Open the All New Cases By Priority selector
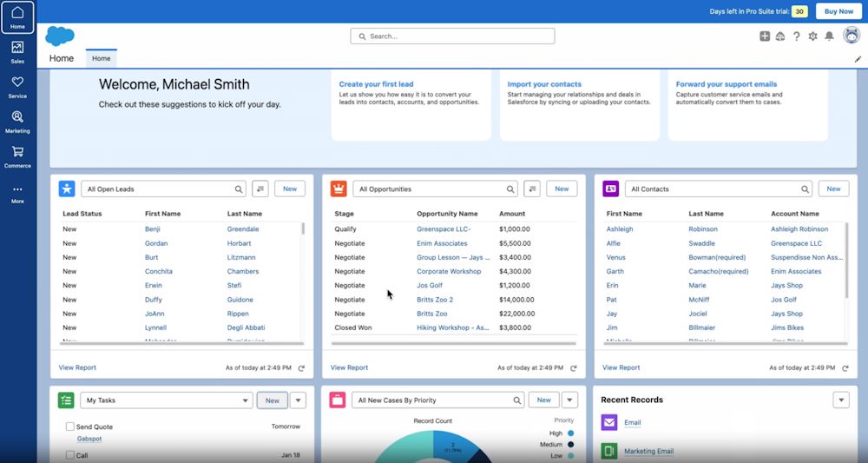The width and height of the screenshot is (868, 463). (x=437, y=400)
